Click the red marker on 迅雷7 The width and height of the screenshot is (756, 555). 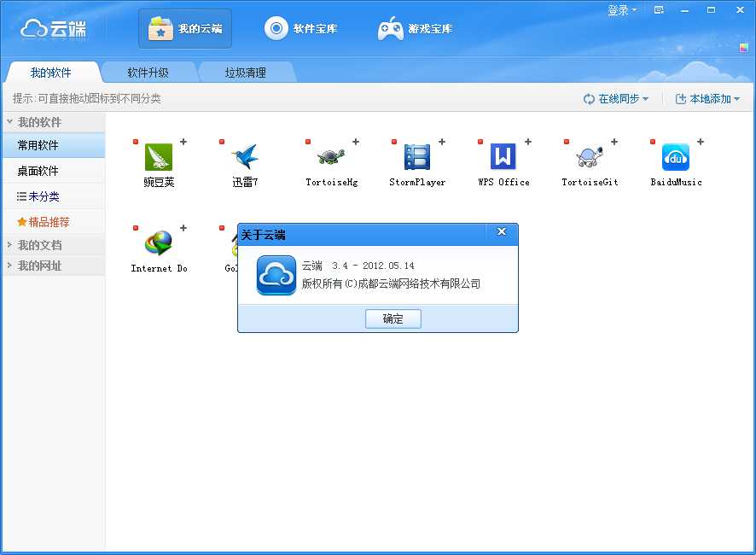tap(222, 142)
